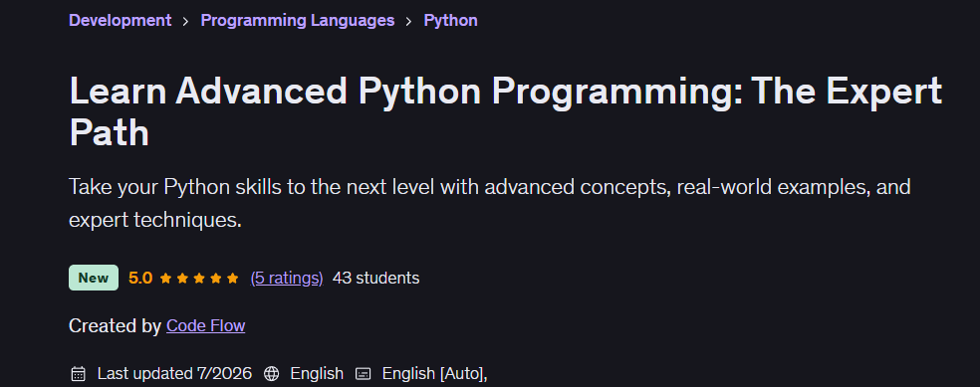Screen dimensions: 980x387
Task: Click the closed captions icon
Action: [x=364, y=374]
